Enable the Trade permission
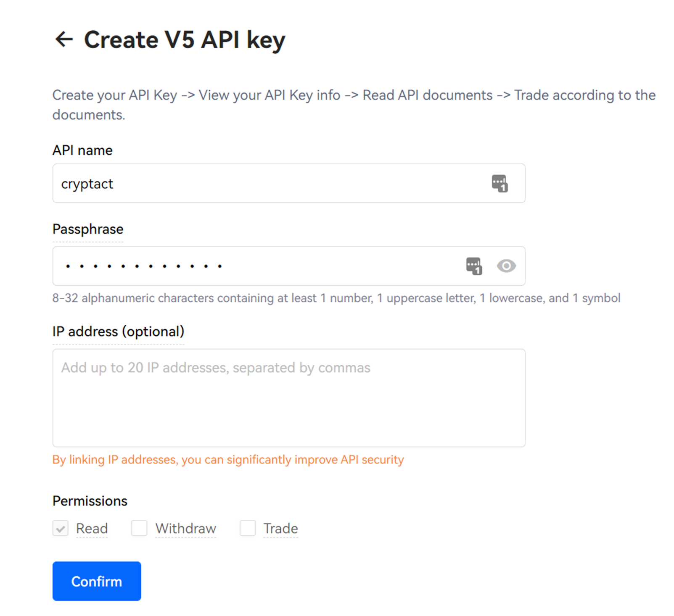Screen dimensions: 674x616 pos(247,528)
